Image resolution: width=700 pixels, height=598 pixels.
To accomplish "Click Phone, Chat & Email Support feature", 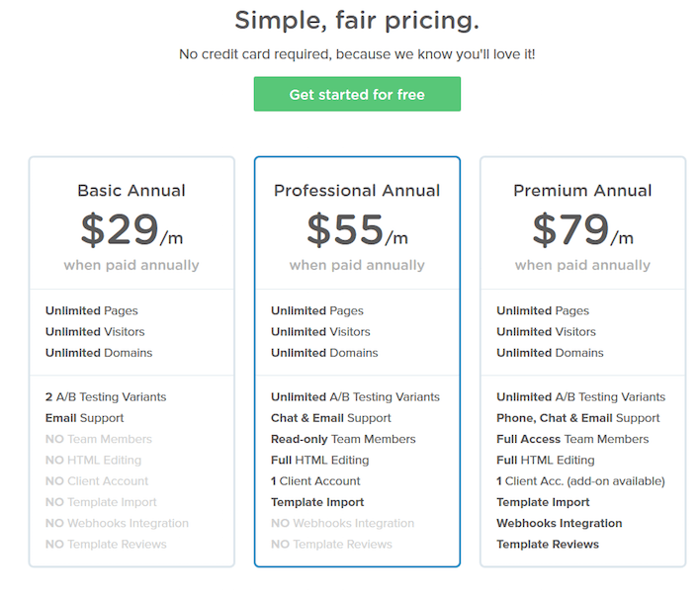I will coord(578,418).
